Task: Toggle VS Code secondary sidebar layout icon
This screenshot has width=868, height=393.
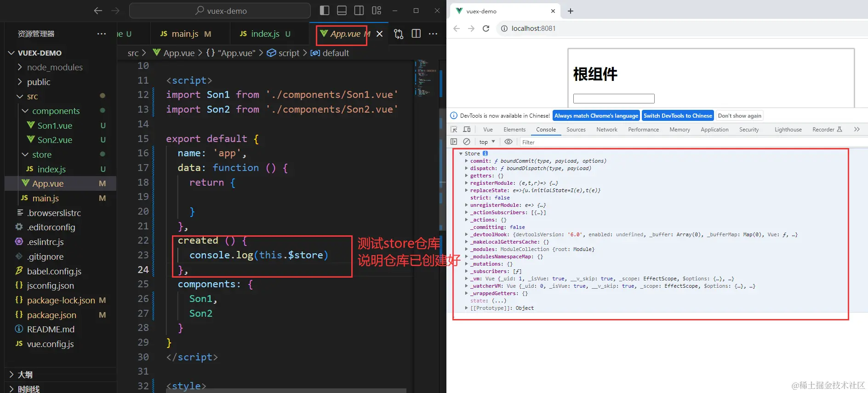Action: pyautogui.click(x=359, y=11)
